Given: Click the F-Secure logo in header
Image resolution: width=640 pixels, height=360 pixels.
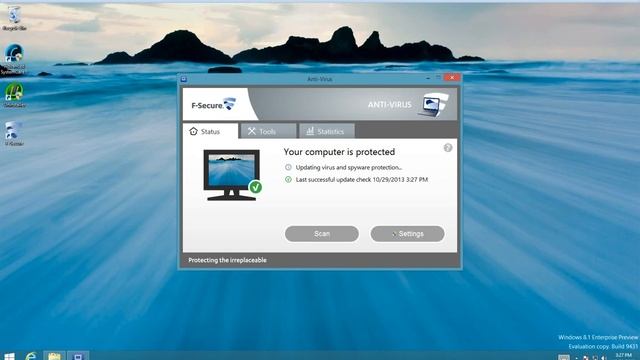Looking at the screenshot, I should point(213,105).
